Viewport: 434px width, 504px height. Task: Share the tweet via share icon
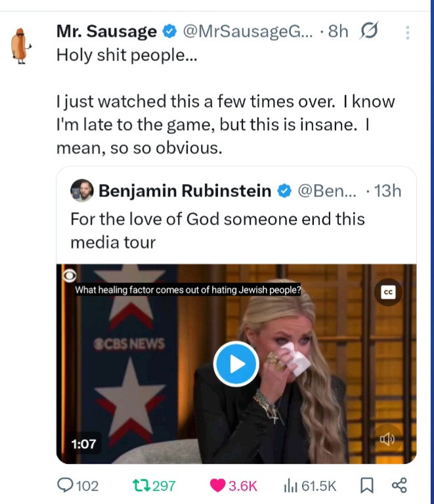click(399, 486)
